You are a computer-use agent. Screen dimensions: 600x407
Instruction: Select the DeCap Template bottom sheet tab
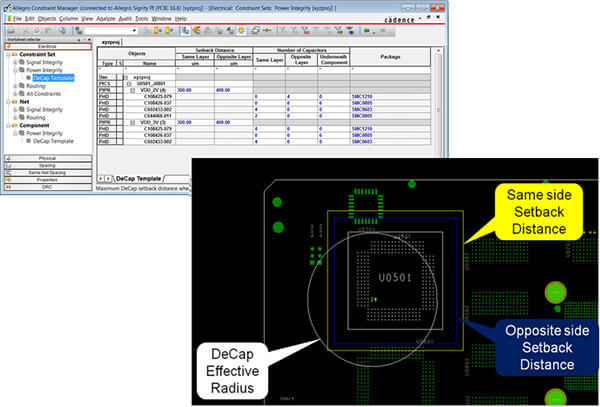click(x=138, y=179)
